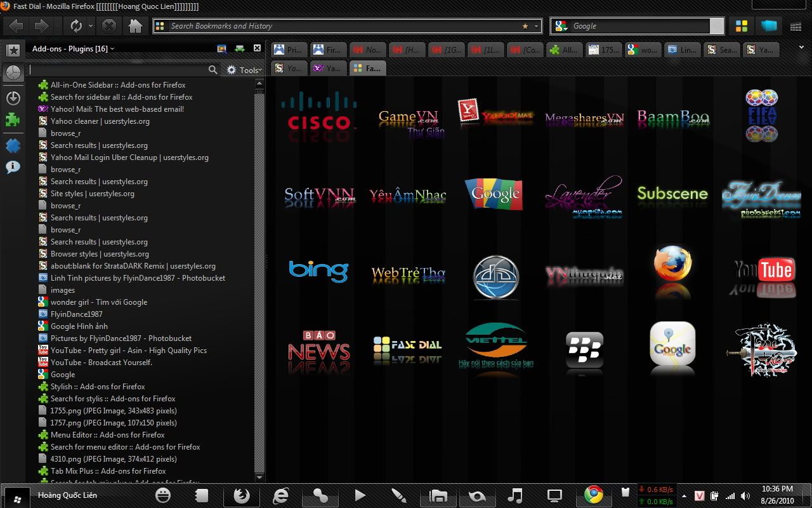Open the Google search engine selector
812x508 pixels.
tap(561, 26)
